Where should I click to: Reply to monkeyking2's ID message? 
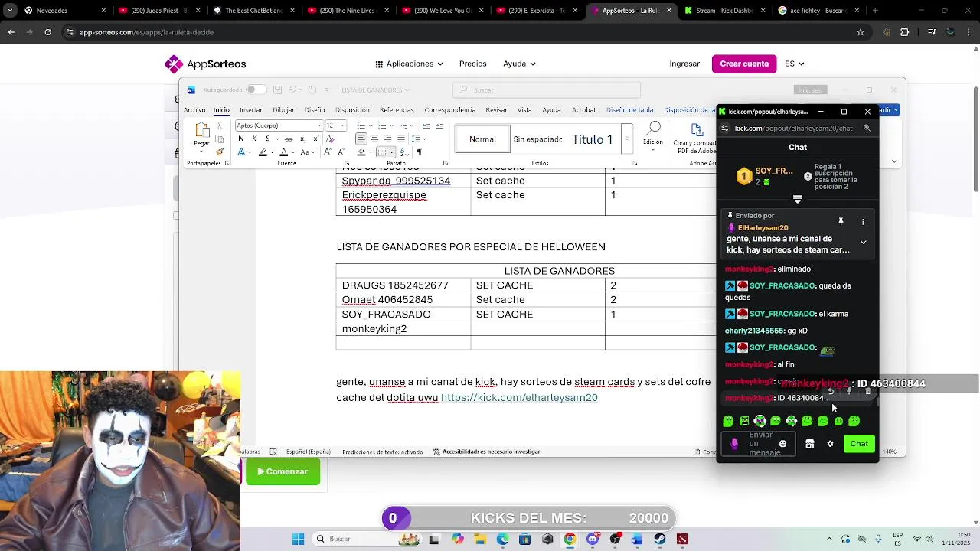[831, 392]
